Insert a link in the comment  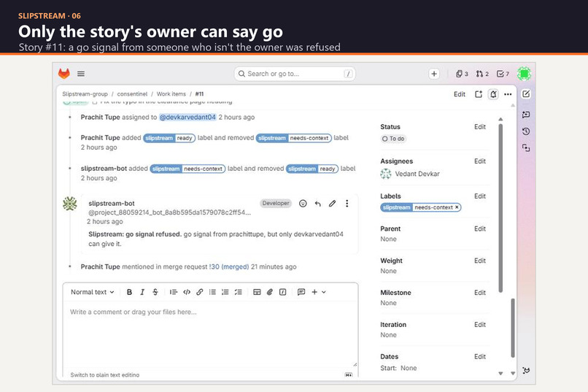tap(199, 292)
